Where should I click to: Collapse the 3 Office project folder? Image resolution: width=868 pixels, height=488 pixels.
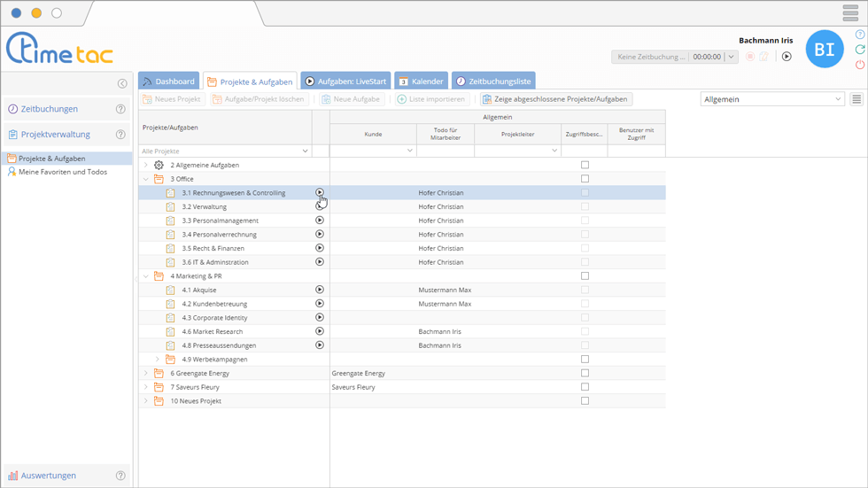[x=146, y=179]
